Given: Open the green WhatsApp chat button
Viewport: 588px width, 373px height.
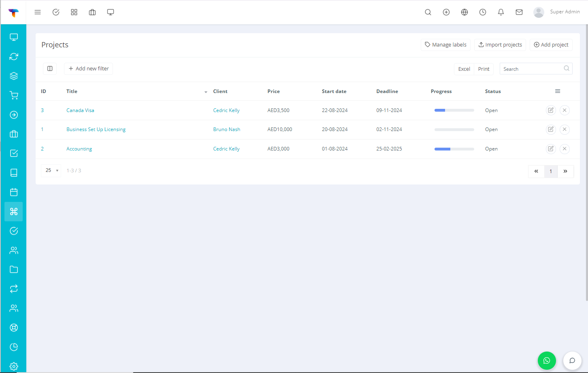Looking at the screenshot, I should click(547, 360).
